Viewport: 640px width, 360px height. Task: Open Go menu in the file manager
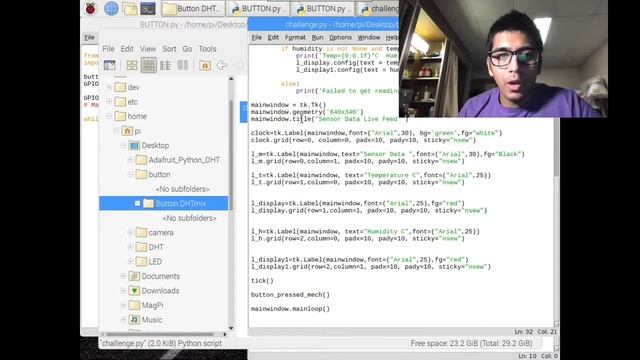pyautogui.click(x=187, y=49)
